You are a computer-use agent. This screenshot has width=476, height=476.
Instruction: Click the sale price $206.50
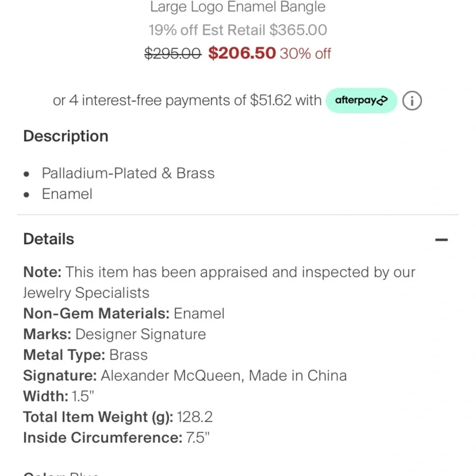[242, 53]
